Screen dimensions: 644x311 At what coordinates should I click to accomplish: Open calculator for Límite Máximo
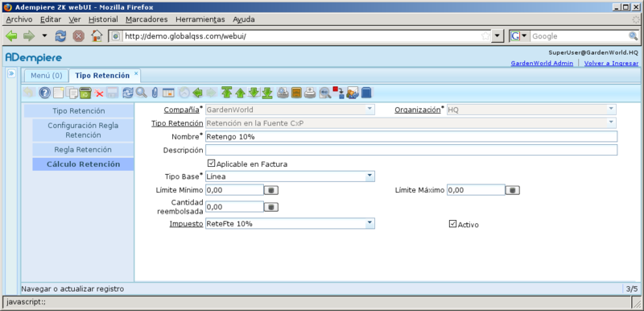(512, 190)
